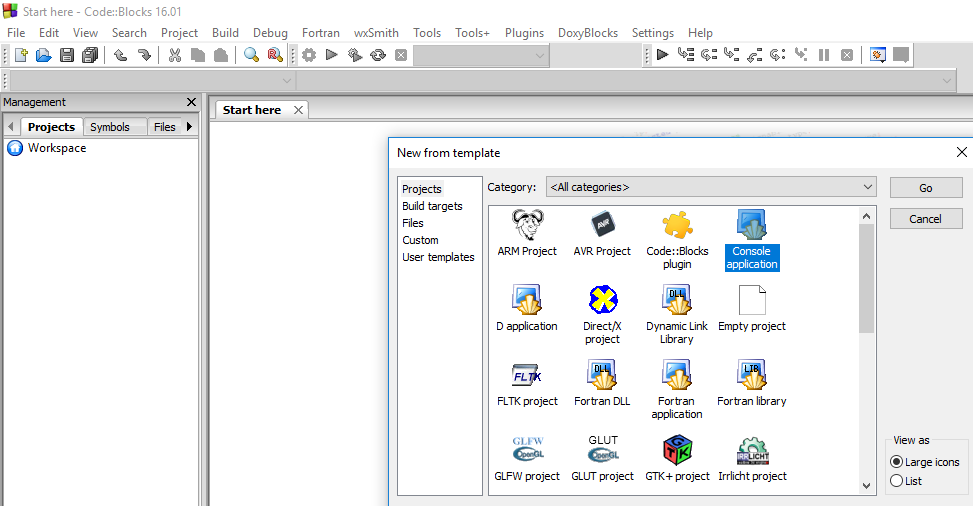Click the Run to cursor debug icon
Image resolution: width=973 pixels, height=506 pixels.
tap(686, 55)
